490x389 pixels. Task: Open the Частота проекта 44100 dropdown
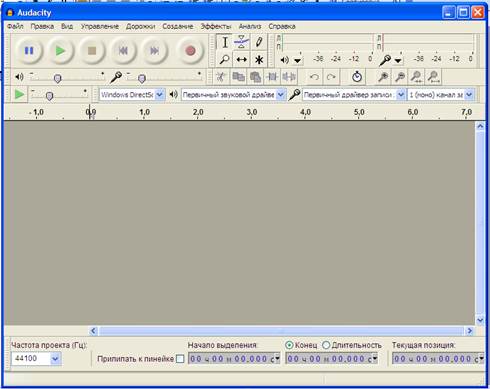(55, 359)
